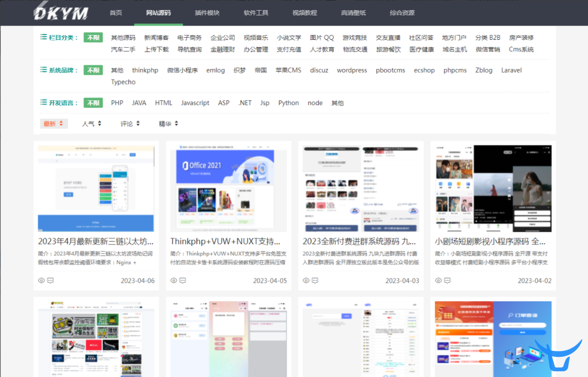This screenshot has width=588, height=377.
Task: Select 不限 in the 开发语言 filter
Action: point(93,103)
